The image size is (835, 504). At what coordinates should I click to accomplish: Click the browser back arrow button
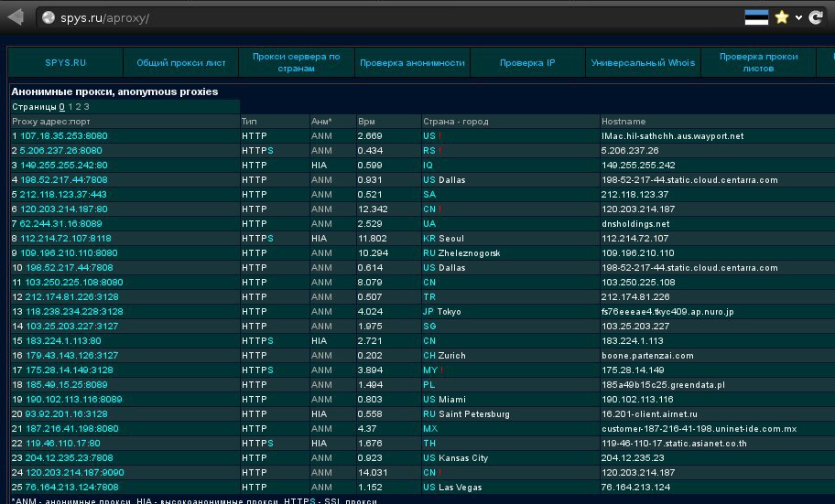pyautogui.click(x=16, y=16)
